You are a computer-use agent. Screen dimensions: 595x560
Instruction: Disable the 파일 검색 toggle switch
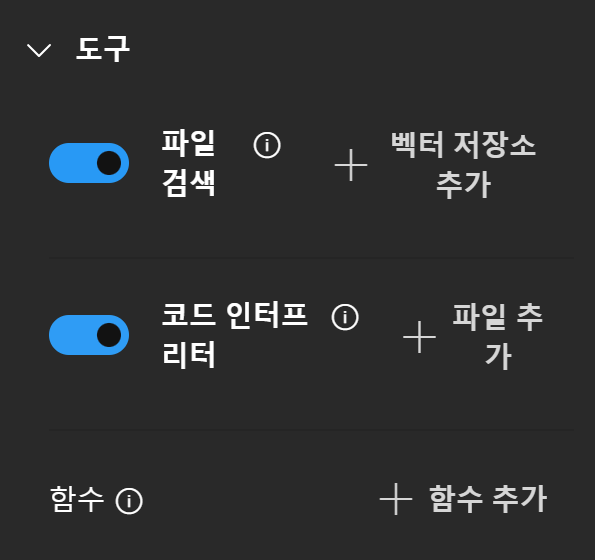pos(89,163)
